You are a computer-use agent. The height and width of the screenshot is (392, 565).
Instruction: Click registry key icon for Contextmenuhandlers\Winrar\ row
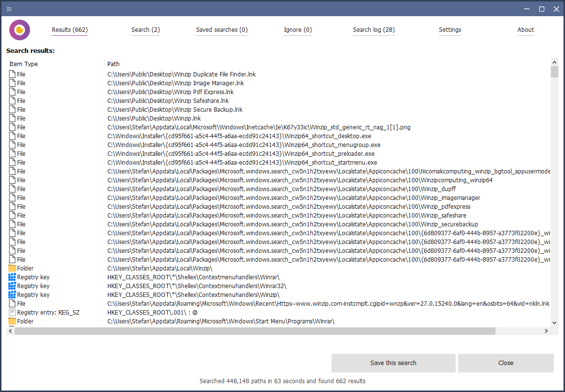[12, 277]
